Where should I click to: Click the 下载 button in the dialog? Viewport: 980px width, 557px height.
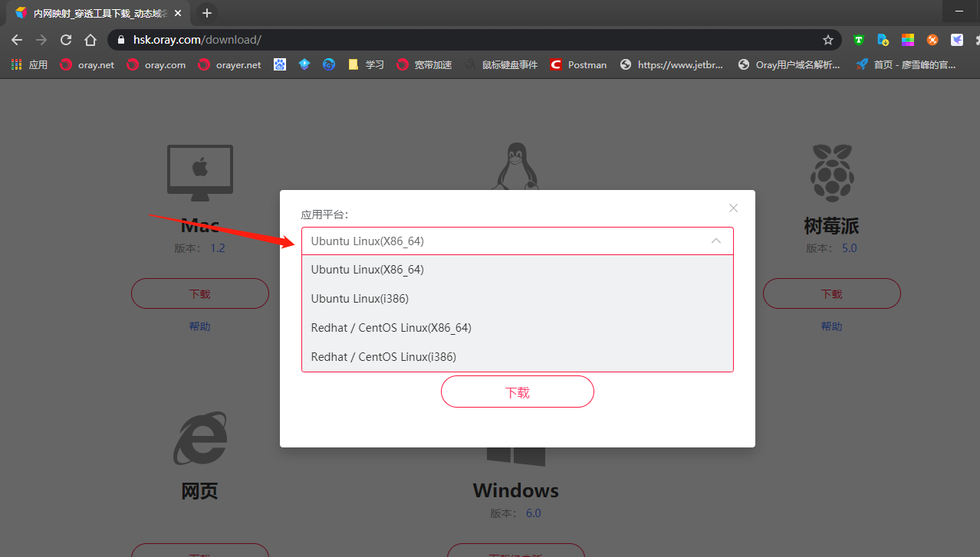pyautogui.click(x=518, y=392)
